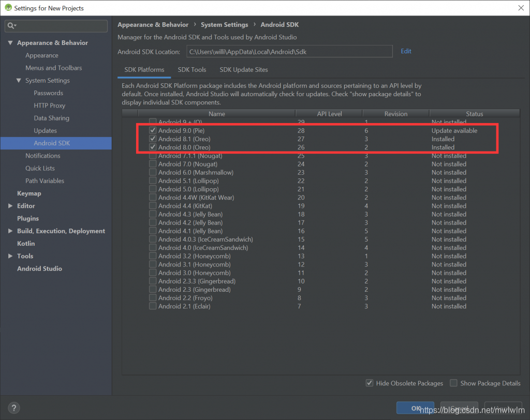Expand the Tools tree node
530x420 pixels.
10,256
